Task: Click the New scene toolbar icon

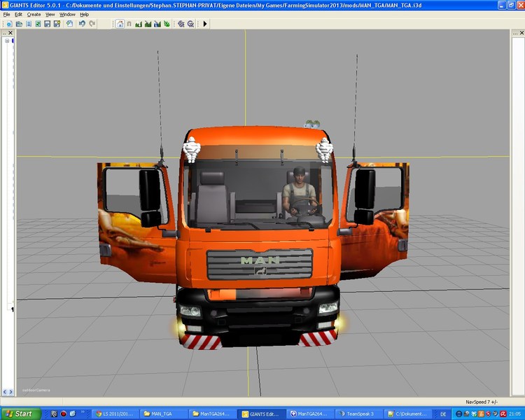Action: (x=9, y=24)
